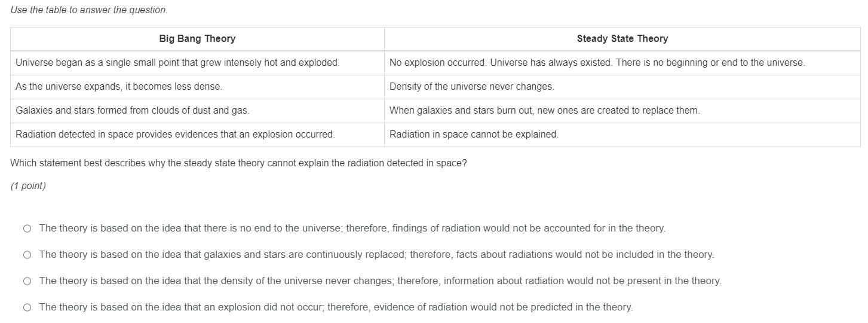868x323 pixels.
Task: Click the 'Radiation detected in space provides evidences' cell
Action: (175, 135)
